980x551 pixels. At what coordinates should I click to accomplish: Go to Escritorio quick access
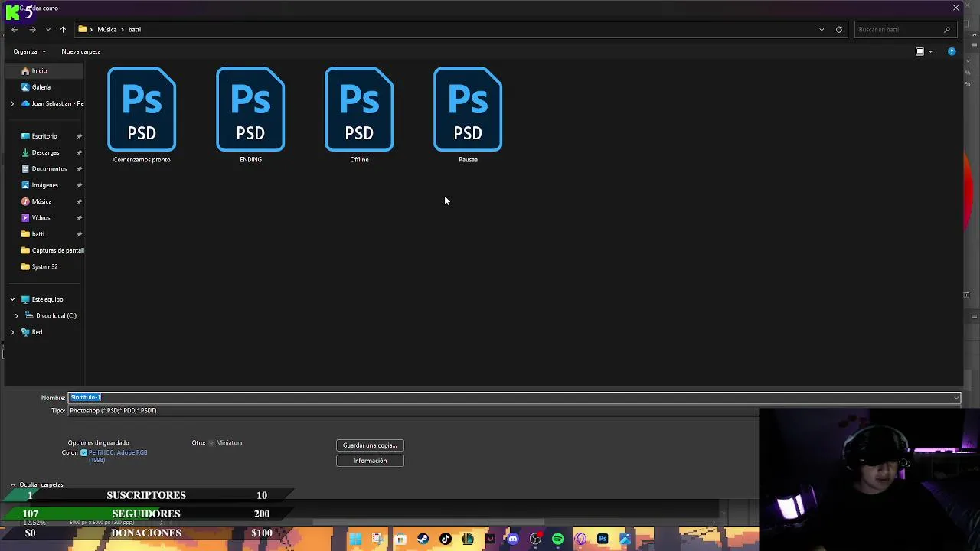(44, 136)
